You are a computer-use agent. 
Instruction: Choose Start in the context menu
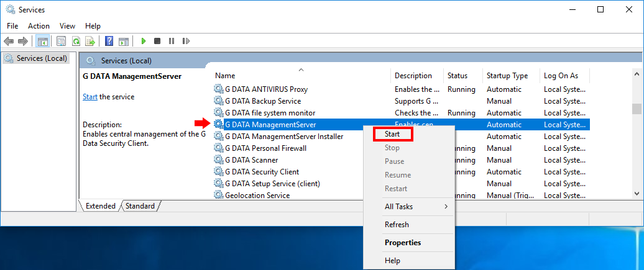click(x=393, y=134)
